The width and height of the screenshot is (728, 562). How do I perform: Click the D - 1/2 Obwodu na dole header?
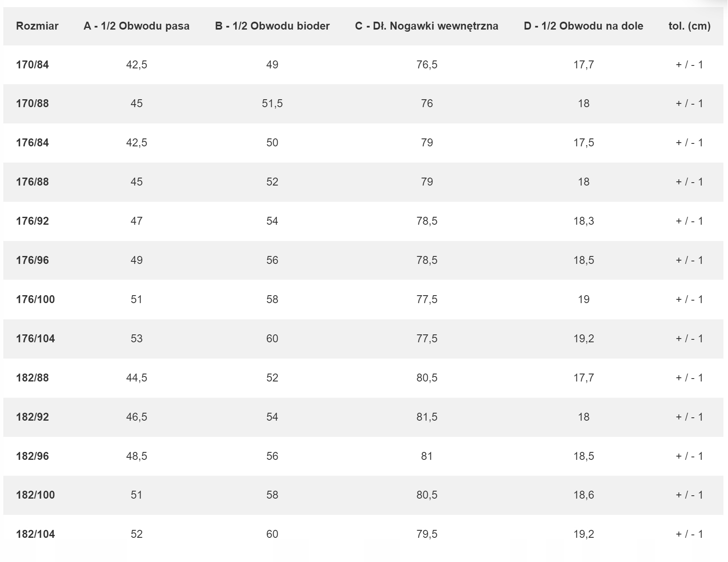click(x=583, y=26)
